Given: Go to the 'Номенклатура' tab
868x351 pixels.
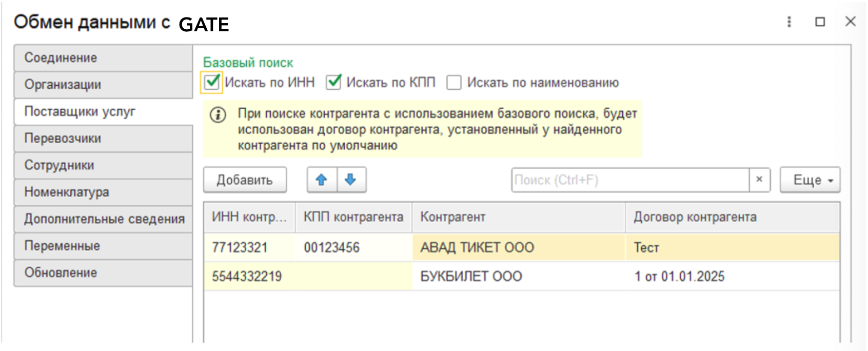Looking at the screenshot, I should [x=103, y=192].
